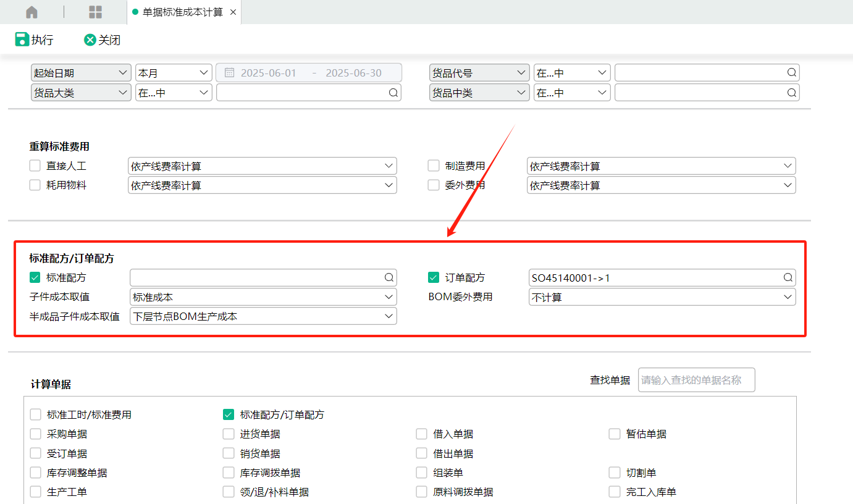Open the 子件成本取值 dropdown

tap(263, 297)
